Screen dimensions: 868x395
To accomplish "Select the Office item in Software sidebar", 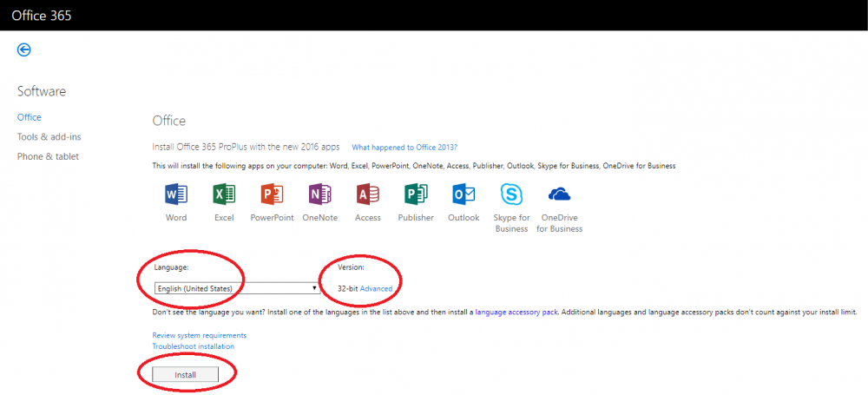I will [30, 117].
